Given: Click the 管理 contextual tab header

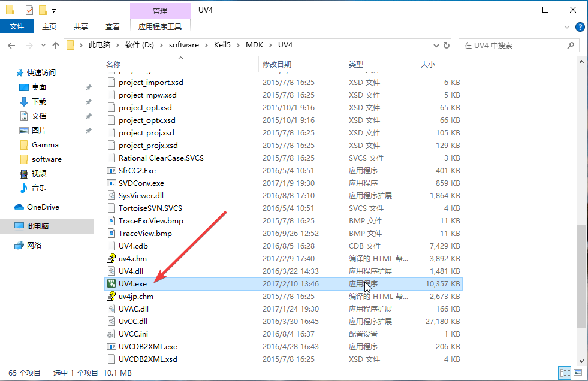Looking at the screenshot, I should pos(160,11).
